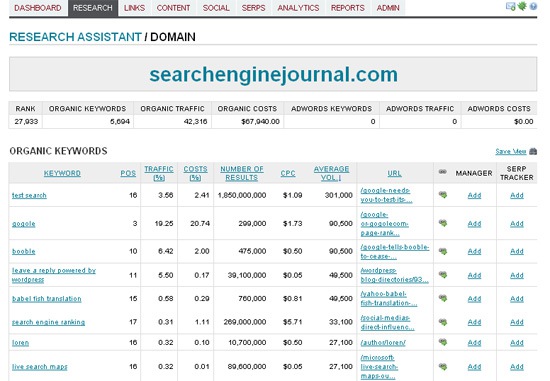Add 'loren' to Manager
550x381 pixels.
click(474, 343)
